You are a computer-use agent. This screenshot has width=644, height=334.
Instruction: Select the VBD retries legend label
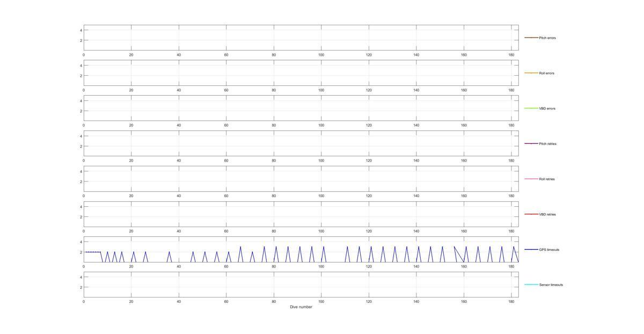pyautogui.click(x=547, y=214)
